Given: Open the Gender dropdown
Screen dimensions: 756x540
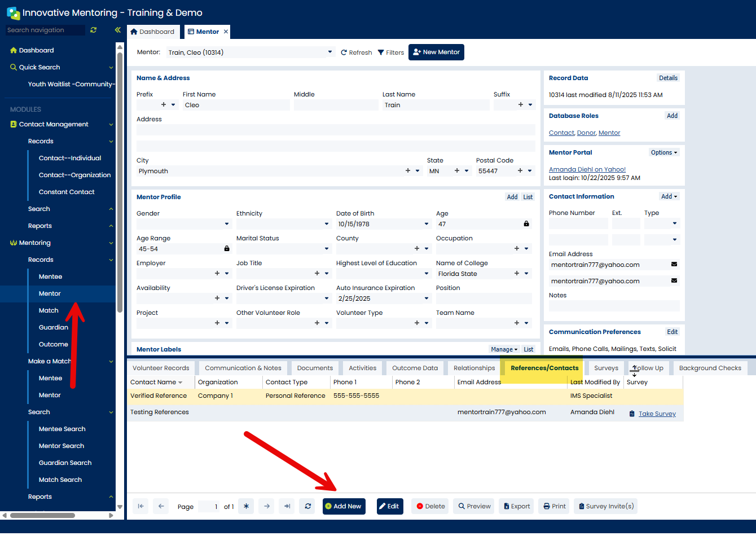Looking at the screenshot, I should tap(227, 224).
